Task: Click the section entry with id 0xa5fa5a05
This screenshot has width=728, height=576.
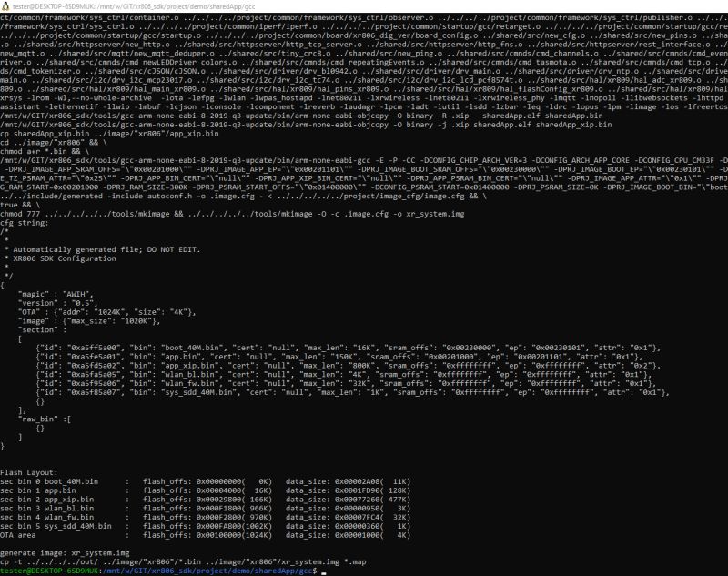Action: pos(344,374)
